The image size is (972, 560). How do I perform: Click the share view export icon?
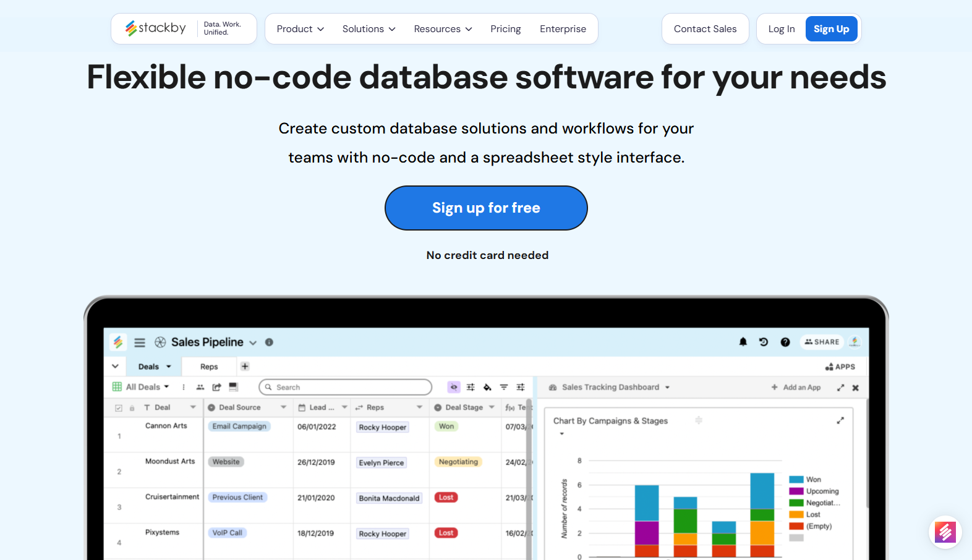pos(216,387)
